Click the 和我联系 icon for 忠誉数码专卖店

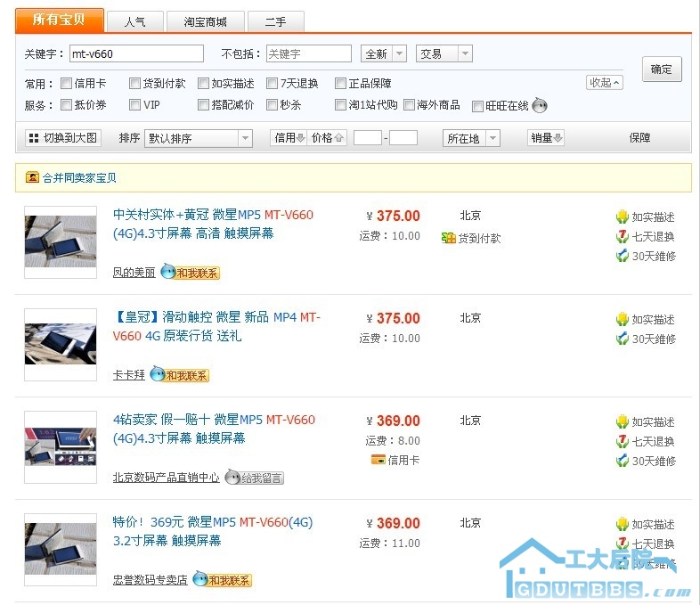coord(223,579)
